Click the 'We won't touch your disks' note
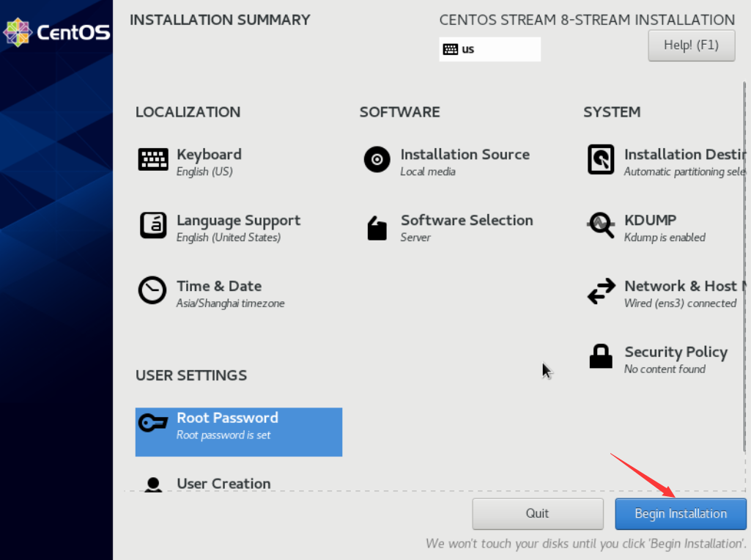This screenshot has width=751, height=560. pos(585,544)
